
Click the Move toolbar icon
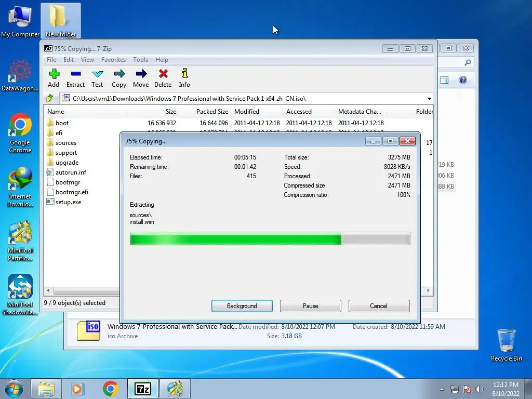[141, 78]
